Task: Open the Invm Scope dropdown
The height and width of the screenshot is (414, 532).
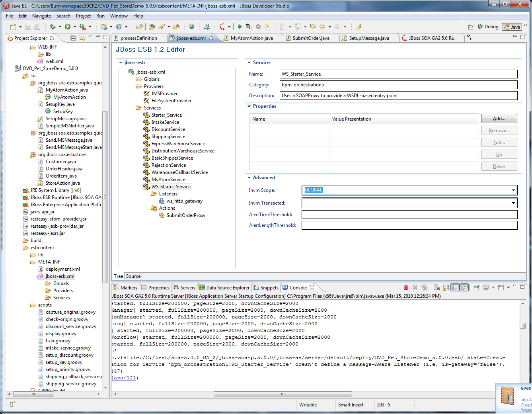Action: [x=513, y=190]
